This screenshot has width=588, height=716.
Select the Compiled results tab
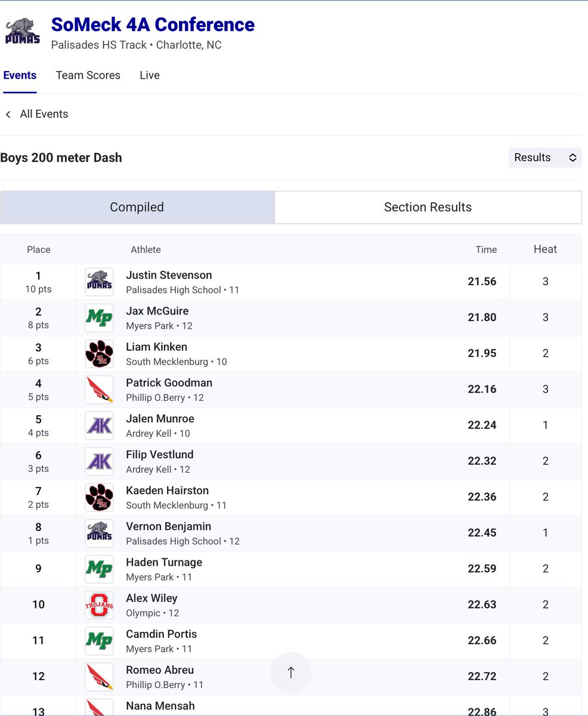(x=137, y=207)
